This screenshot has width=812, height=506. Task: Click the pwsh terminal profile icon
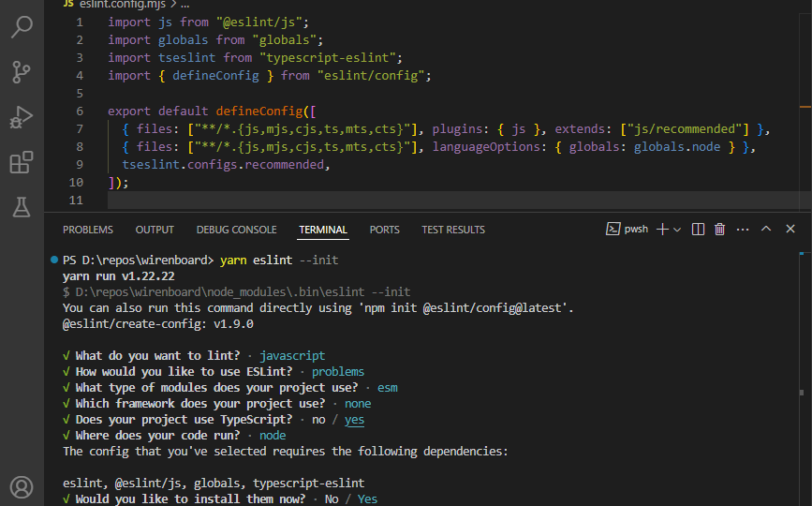[613, 229]
